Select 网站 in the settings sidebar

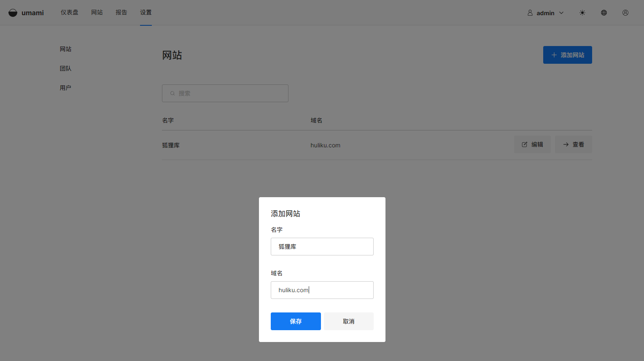click(x=65, y=49)
